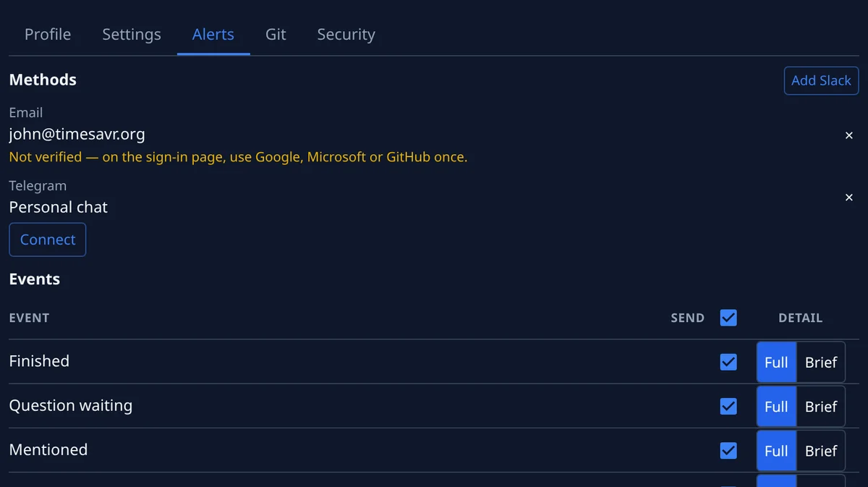The width and height of the screenshot is (868, 487).
Task: Uncheck Send for the Mentioned event
Action: [x=728, y=450]
